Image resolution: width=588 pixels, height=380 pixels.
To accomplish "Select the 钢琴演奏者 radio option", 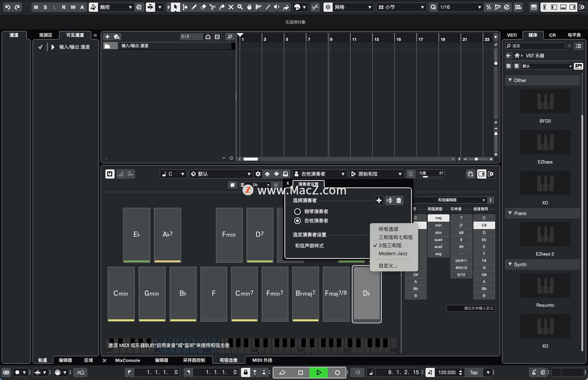I will pyautogui.click(x=297, y=211).
